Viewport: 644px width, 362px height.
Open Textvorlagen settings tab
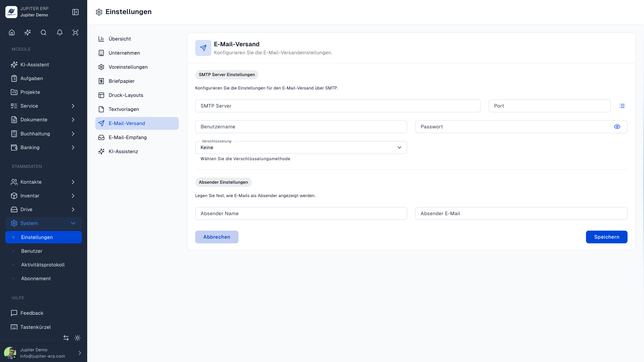tap(137, 109)
